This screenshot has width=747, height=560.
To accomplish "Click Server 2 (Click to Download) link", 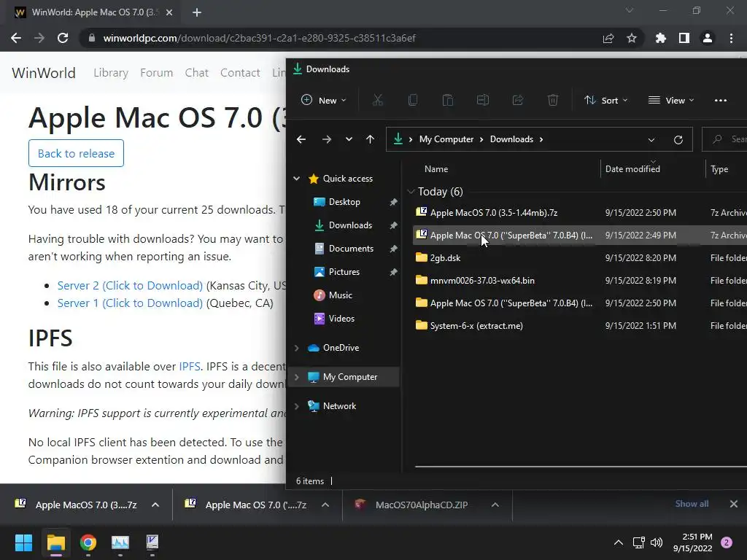I will tap(130, 285).
